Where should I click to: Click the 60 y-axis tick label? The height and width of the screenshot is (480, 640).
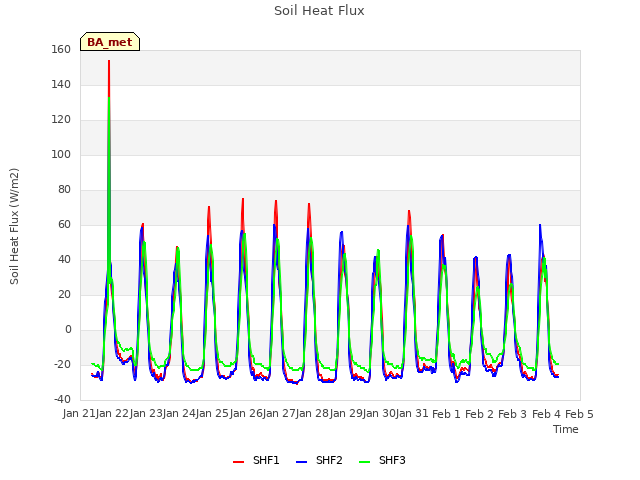[64, 225]
